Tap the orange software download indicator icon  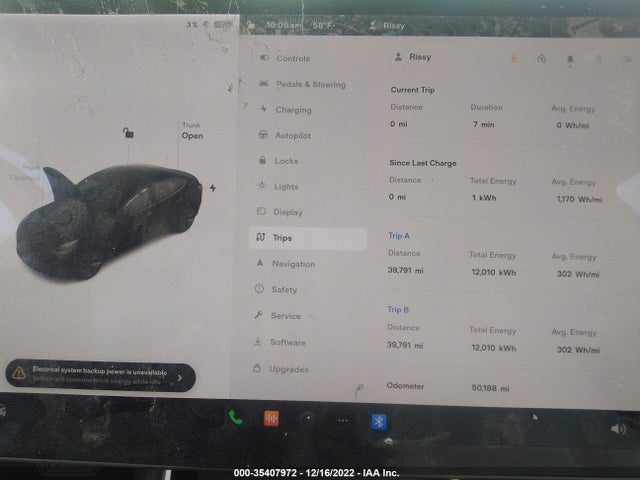coord(513,59)
